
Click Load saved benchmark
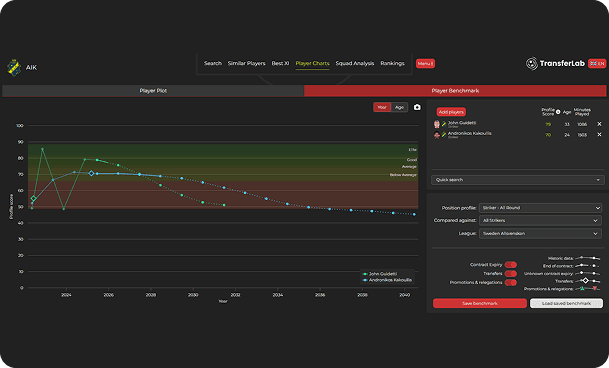point(566,303)
